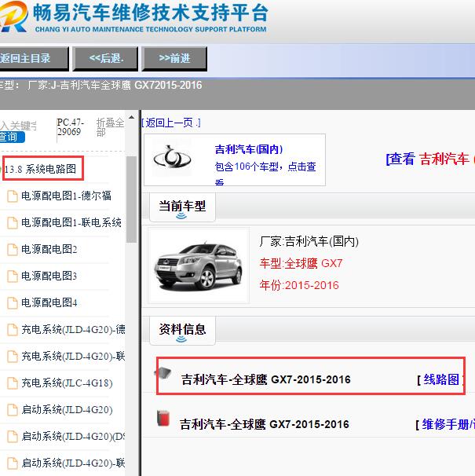This screenshot has width=475, height=476.
Task: Expand the 13.8 系统电路图 tree node
Action: tap(40, 169)
